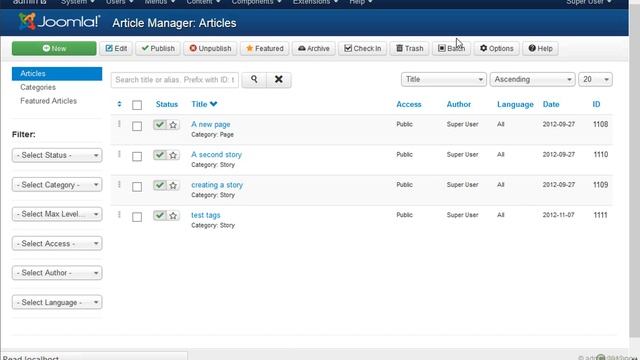Select Articles in the sidebar
This screenshot has height=360, width=640.
(57, 73)
